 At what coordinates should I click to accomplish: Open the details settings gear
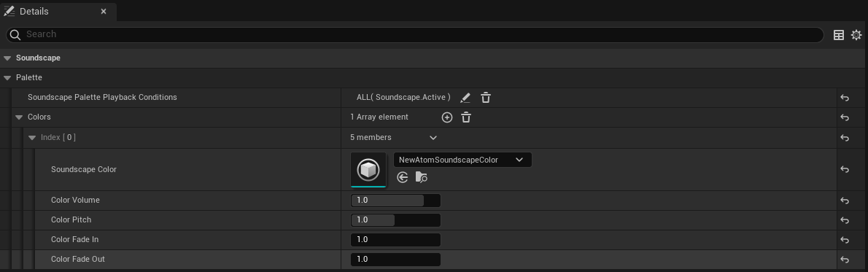tap(856, 35)
